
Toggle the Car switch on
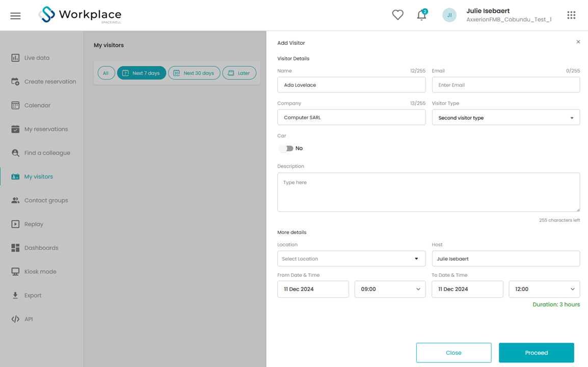[x=286, y=149]
